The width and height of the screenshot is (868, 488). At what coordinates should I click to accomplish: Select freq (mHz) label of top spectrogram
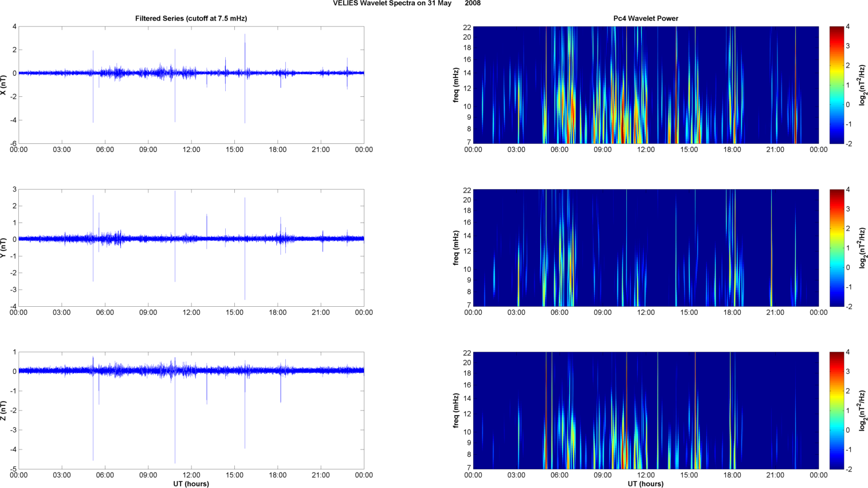click(x=456, y=85)
